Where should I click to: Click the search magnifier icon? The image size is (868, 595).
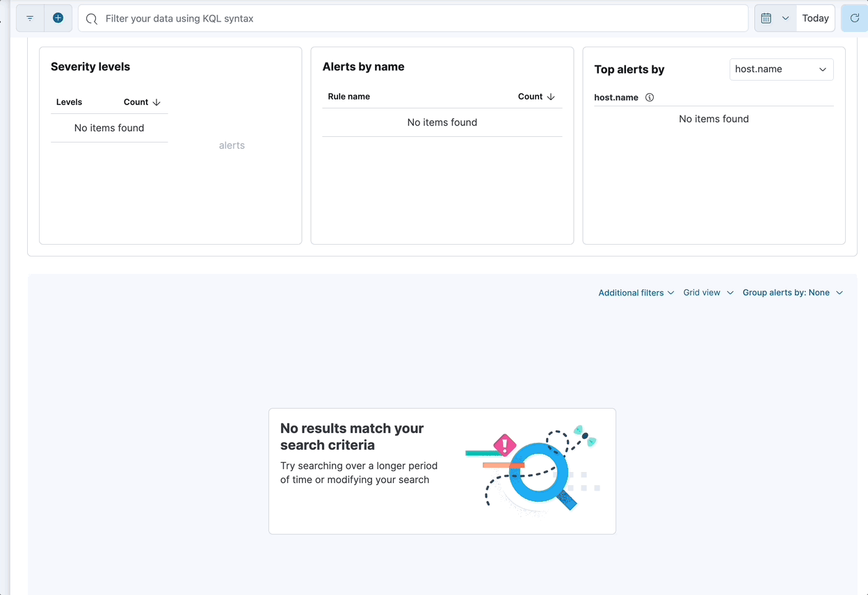click(91, 19)
